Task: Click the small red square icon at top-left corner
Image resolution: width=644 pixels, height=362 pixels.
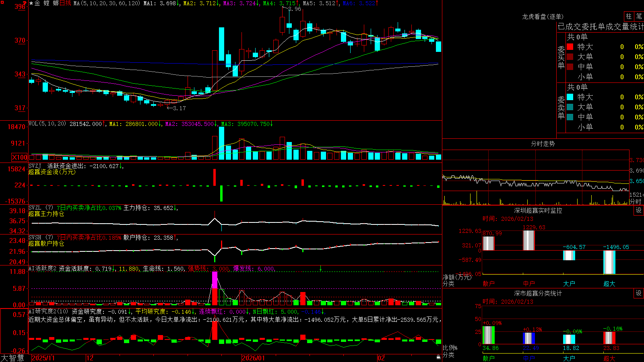Action: [2, 2]
